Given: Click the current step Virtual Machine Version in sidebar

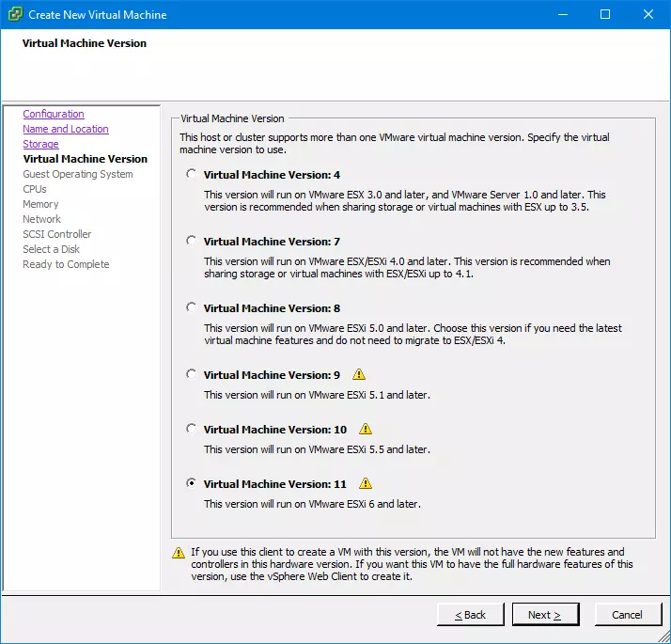Looking at the screenshot, I should pyautogui.click(x=86, y=159).
